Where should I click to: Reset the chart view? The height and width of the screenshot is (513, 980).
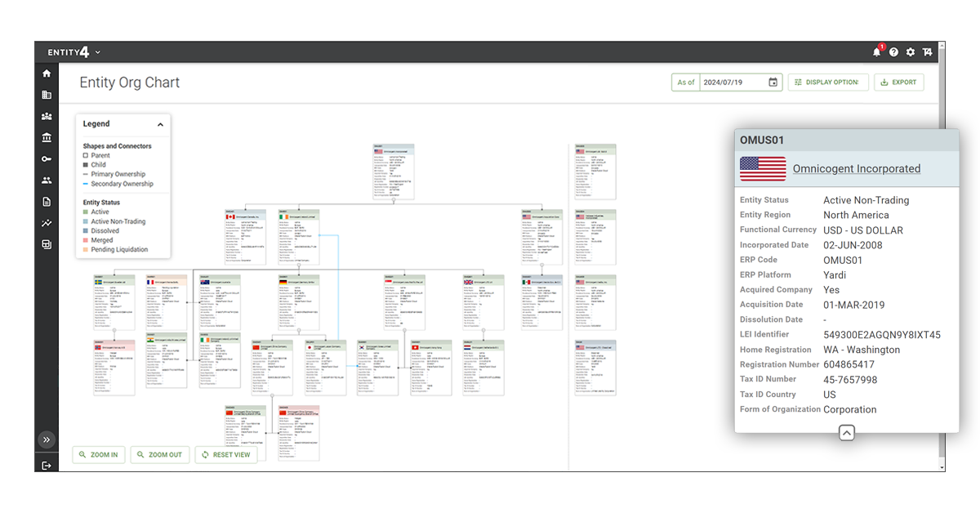[x=226, y=455]
